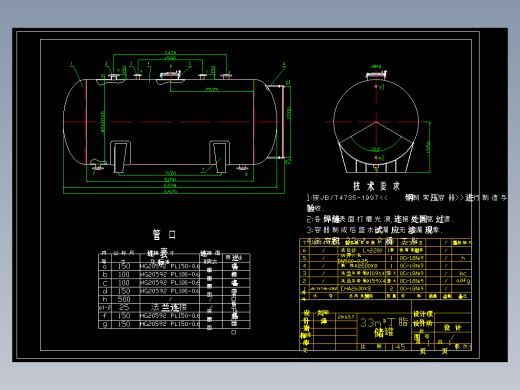Click the '6594' length dimension
Viewport: 520px width, 390px height.
click(170, 185)
